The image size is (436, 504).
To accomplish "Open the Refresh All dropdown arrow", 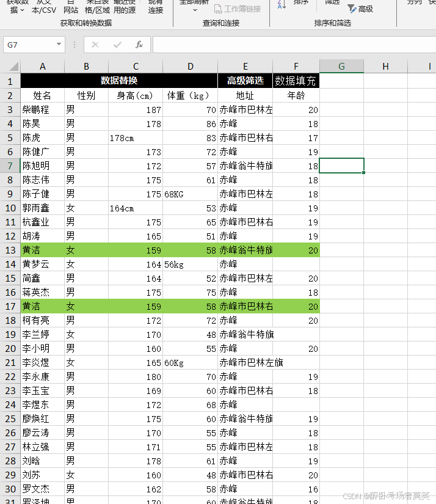I will click(195, 10).
